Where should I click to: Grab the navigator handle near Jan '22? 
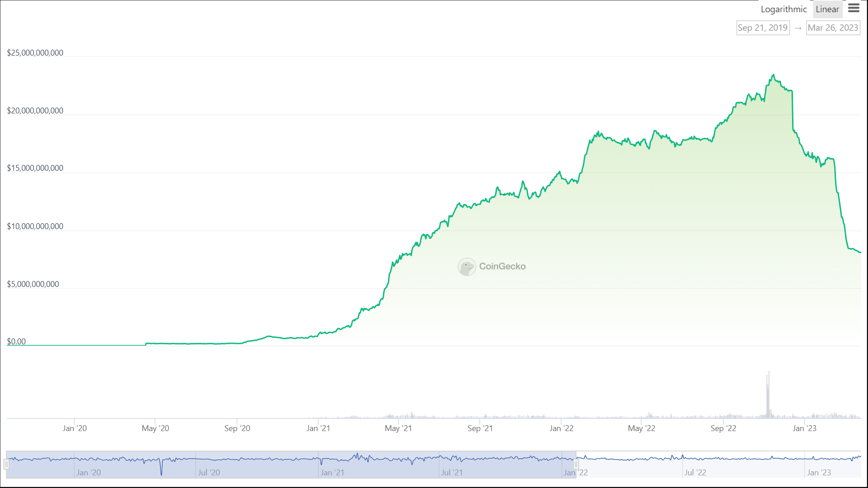[x=576, y=464]
